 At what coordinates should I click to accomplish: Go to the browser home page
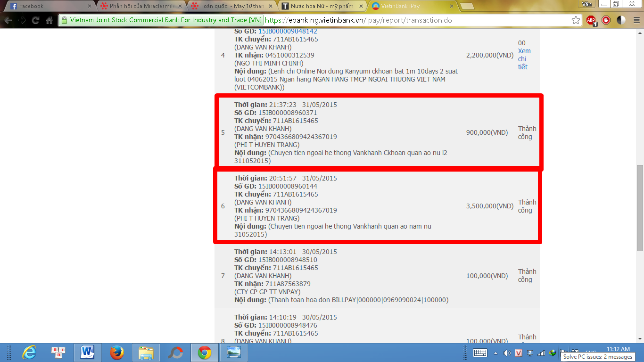49,20
